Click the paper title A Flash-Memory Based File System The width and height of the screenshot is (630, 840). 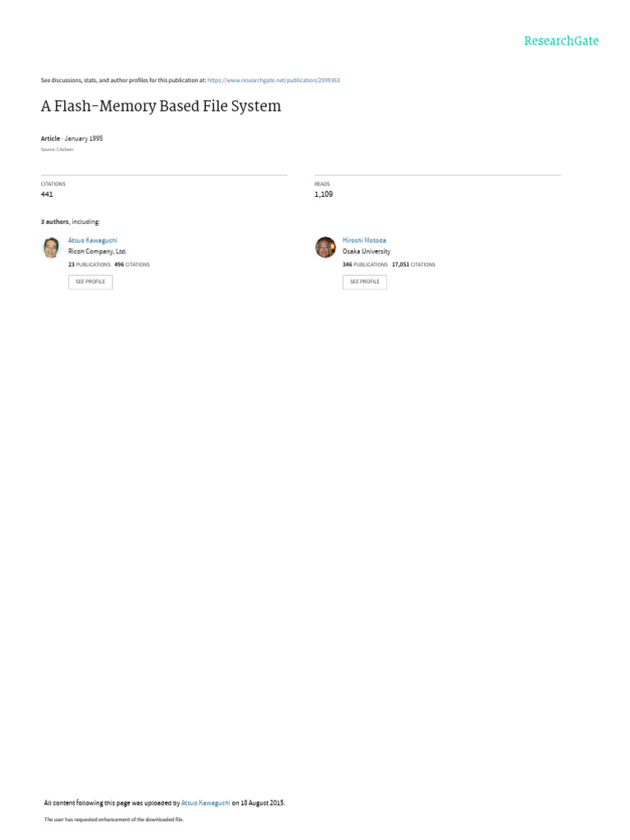click(x=161, y=106)
